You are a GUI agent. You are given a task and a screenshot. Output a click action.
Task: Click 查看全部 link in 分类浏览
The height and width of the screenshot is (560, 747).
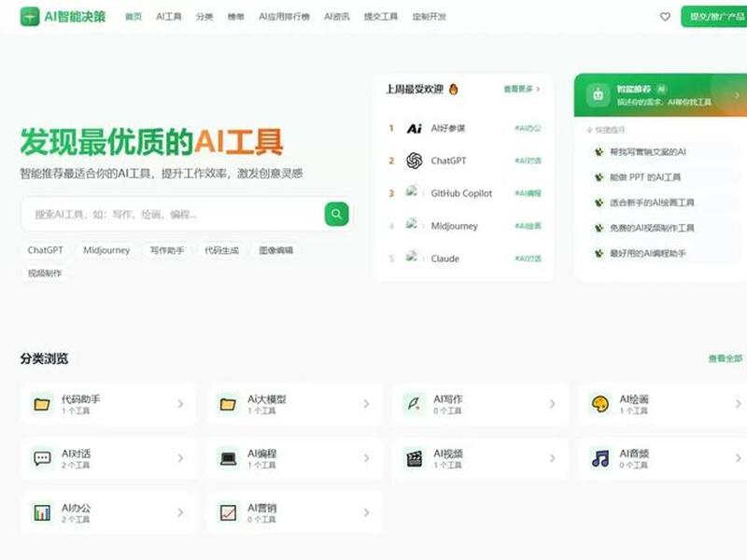pos(726,358)
